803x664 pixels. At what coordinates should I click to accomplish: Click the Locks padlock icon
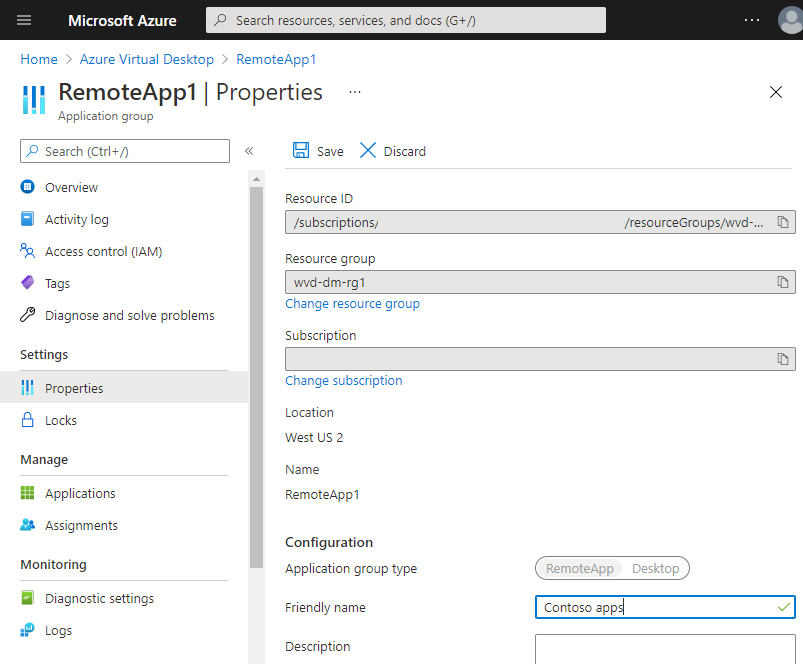[28, 420]
